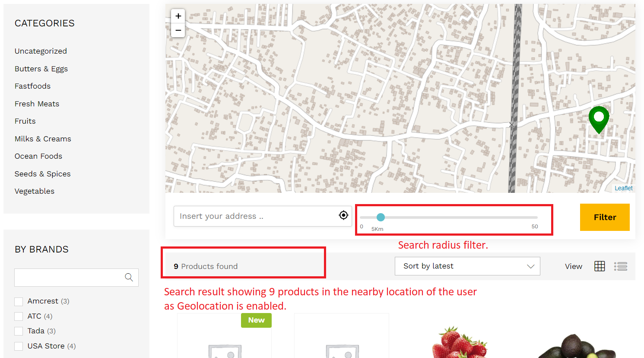Zoom in on the map
The width and height of the screenshot is (644, 358).
click(x=178, y=16)
